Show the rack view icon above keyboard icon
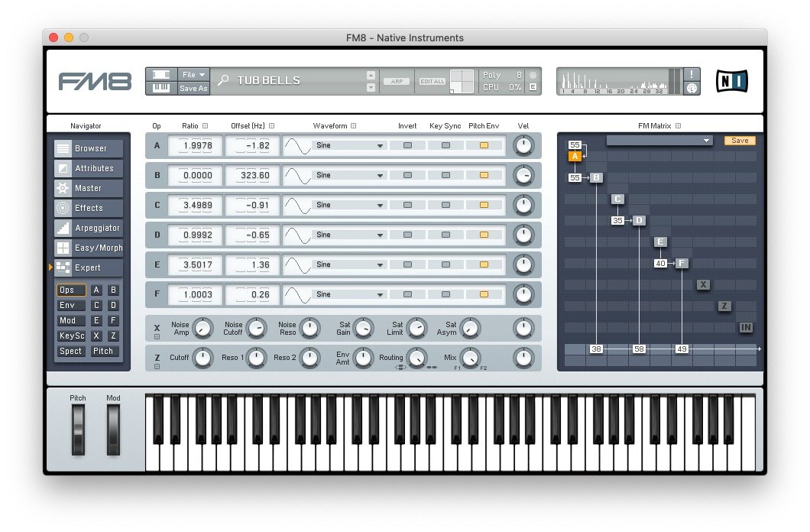The height and width of the screenshot is (532, 810). click(x=161, y=75)
